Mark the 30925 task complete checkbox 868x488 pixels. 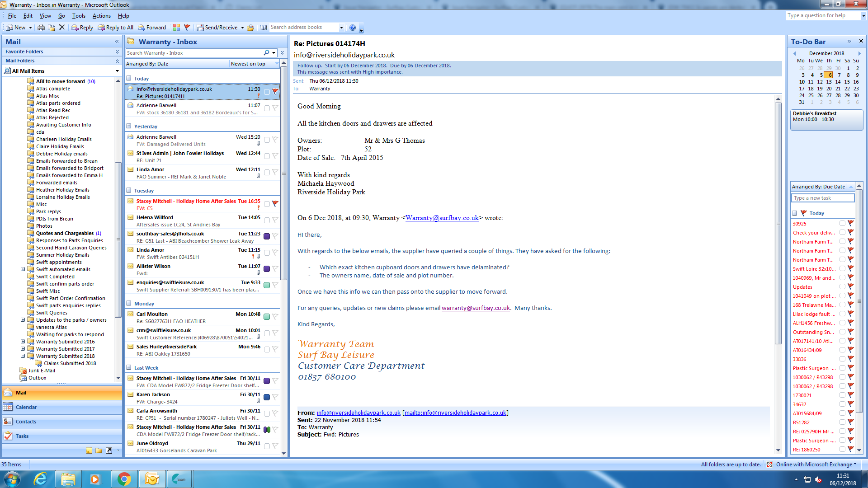842,223
